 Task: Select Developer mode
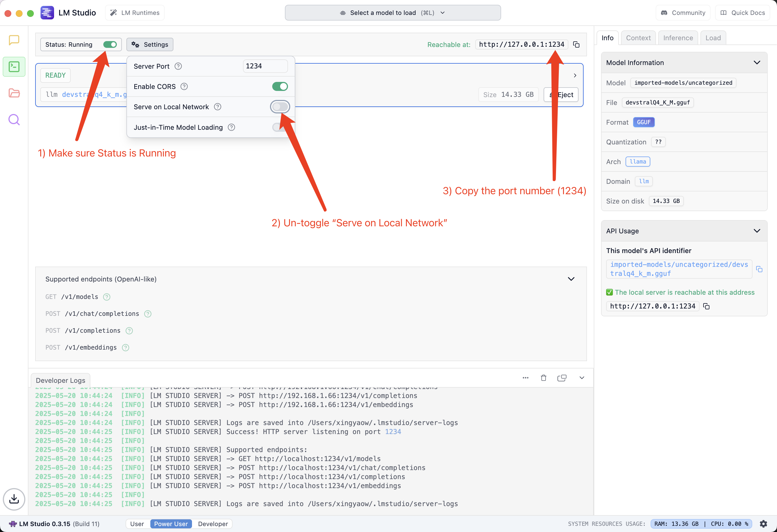click(x=213, y=524)
